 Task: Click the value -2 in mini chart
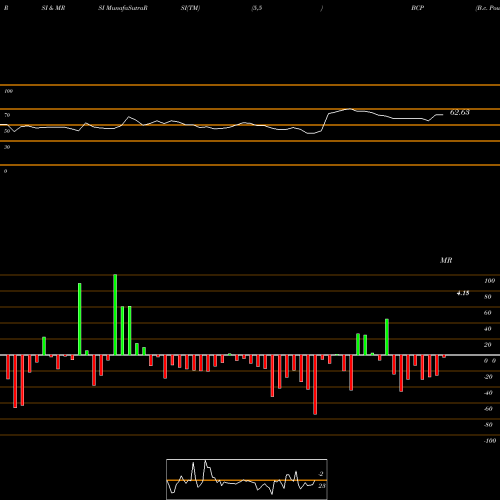tap(320, 474)
